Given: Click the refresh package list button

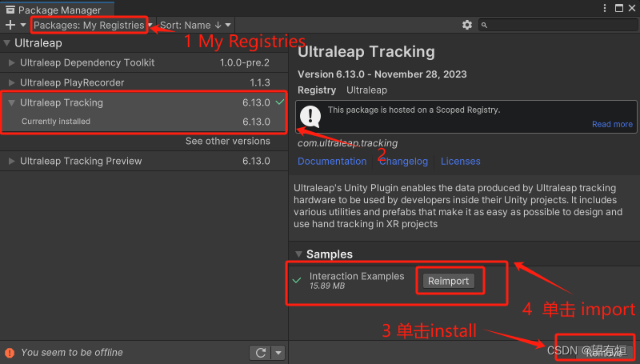Looking at the screenshot, I should pyautogui.click(x=261, y=353).
